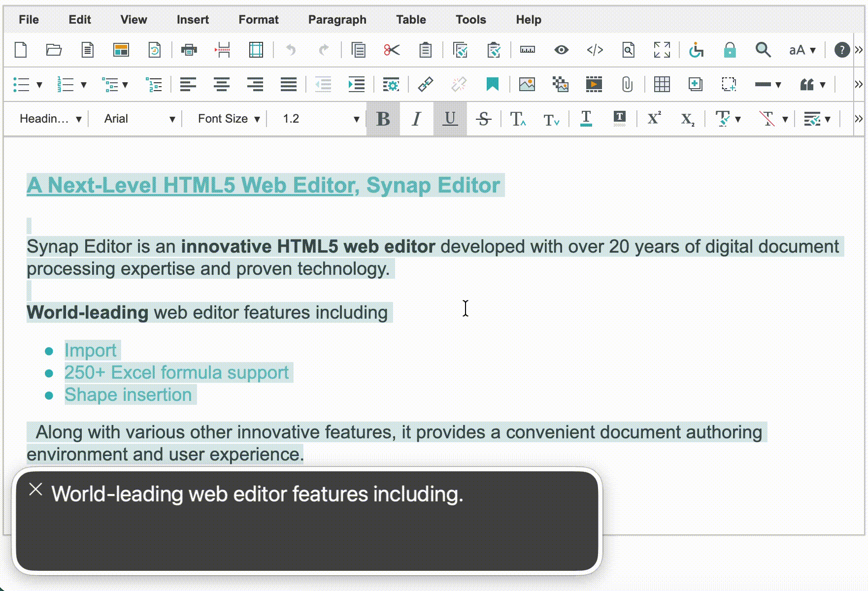Click the Synap Editor heading text

(x=263, y=185)
